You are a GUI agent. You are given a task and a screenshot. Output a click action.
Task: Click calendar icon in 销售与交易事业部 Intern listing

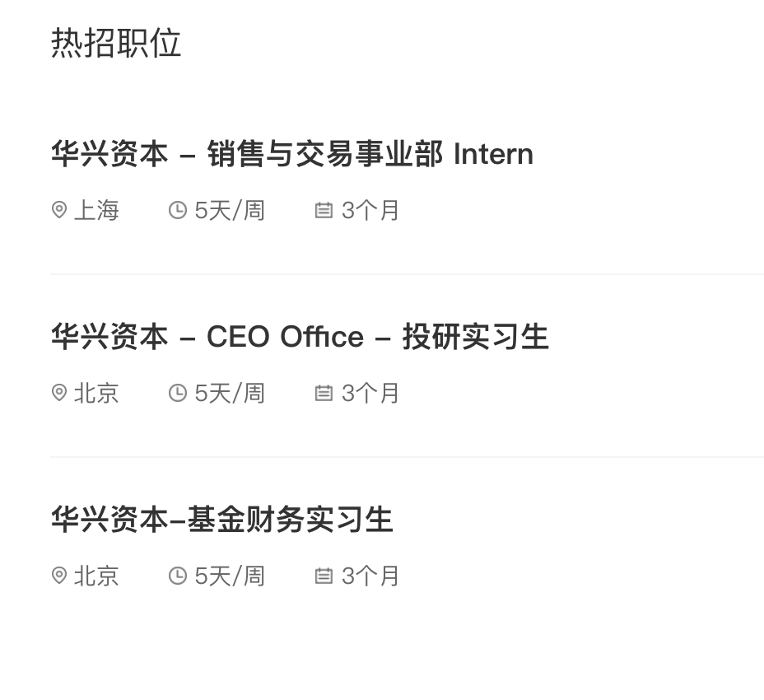coord(324,210)
